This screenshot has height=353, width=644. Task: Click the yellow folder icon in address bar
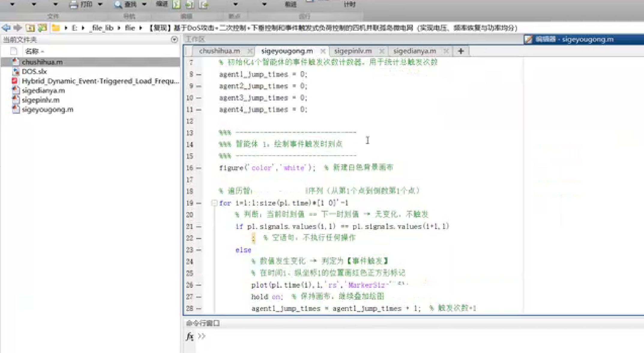[56, 28]
